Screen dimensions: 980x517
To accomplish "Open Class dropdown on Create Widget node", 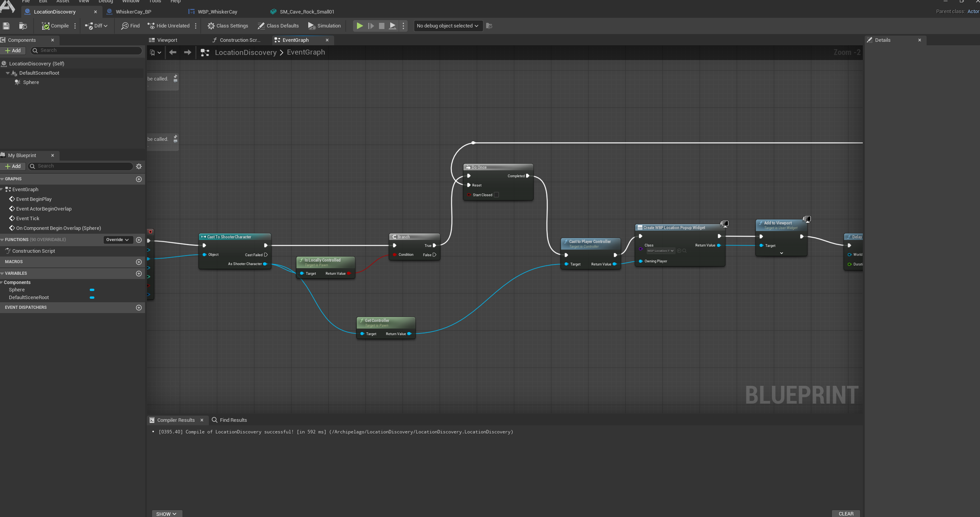I will click(660, 251).
